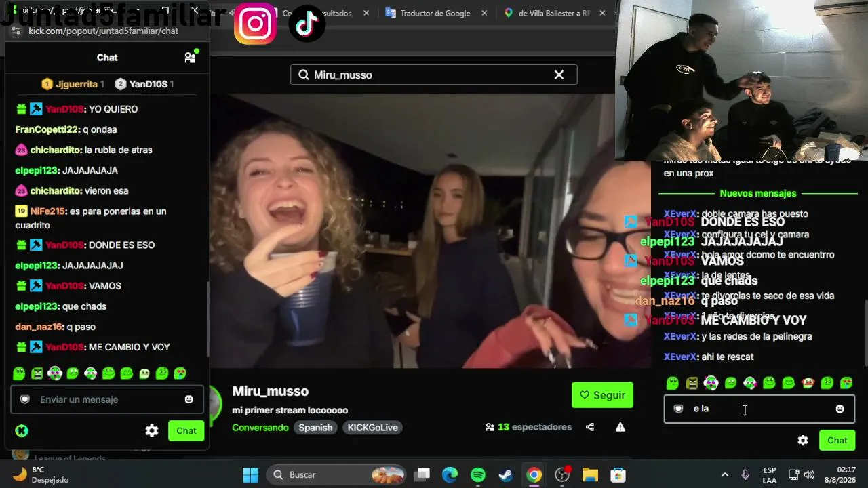Click the webcam overlay thumbnail

741,80
